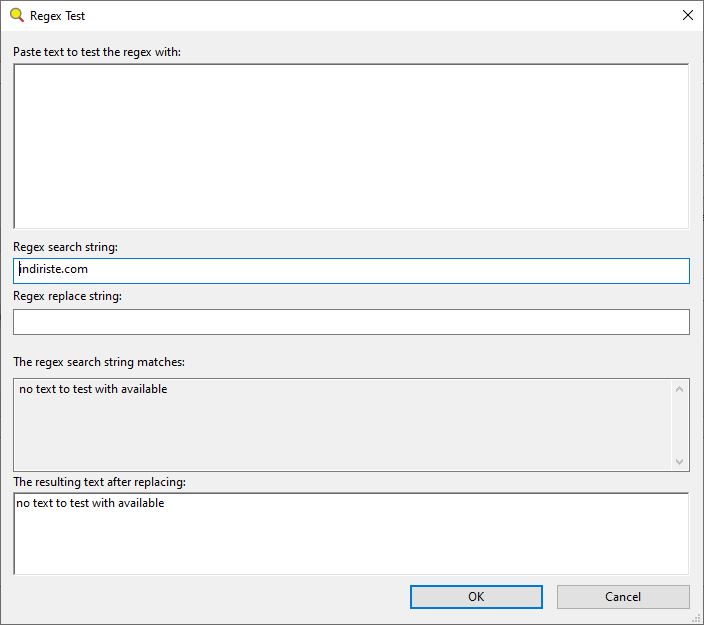Click the 'Paste text to test' label

(x=97, y=52)
